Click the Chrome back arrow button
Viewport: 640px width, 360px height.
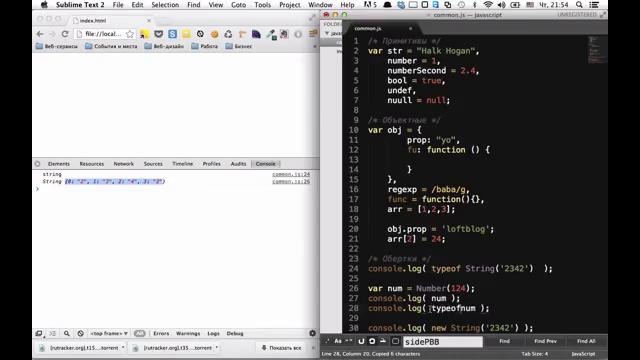coord(40,34)
